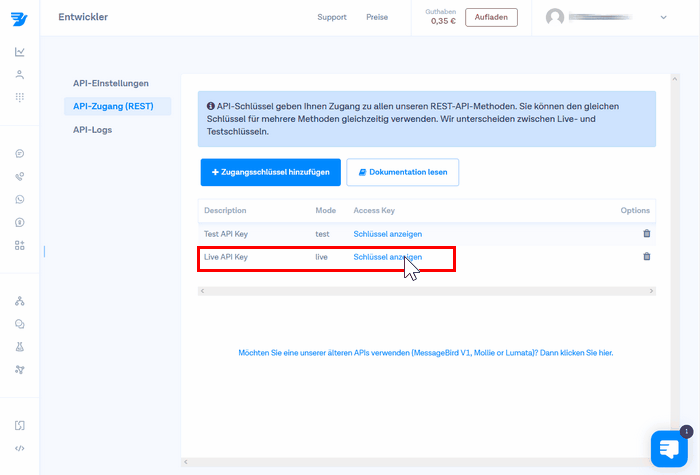
Task: Open the analytics chart icon in sidebar
Action: click(x=20, y=52)
